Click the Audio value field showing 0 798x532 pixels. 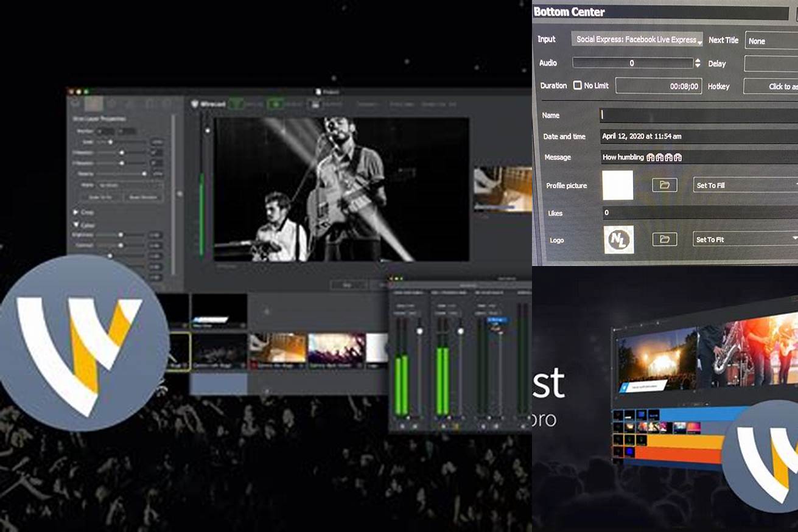pos(632,63)
